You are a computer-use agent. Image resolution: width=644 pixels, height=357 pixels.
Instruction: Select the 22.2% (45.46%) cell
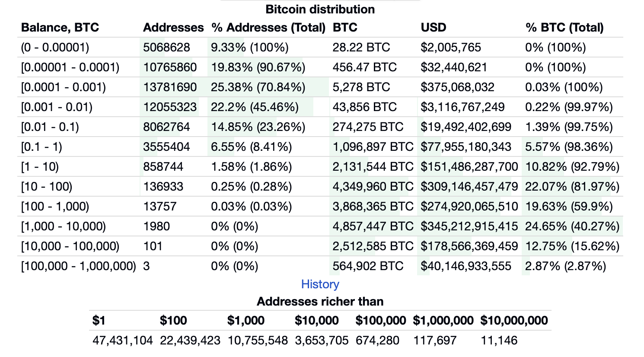(x=255, y=107)
